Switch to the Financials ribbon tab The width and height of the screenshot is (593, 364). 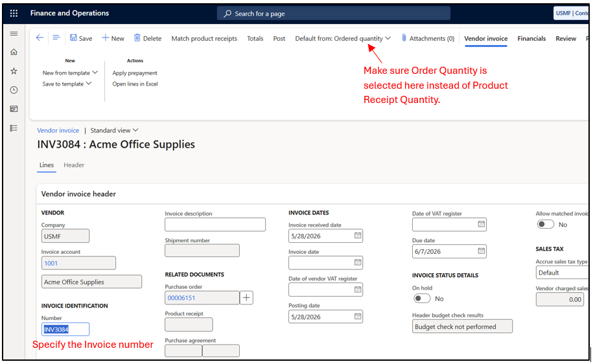pos(531,39)
